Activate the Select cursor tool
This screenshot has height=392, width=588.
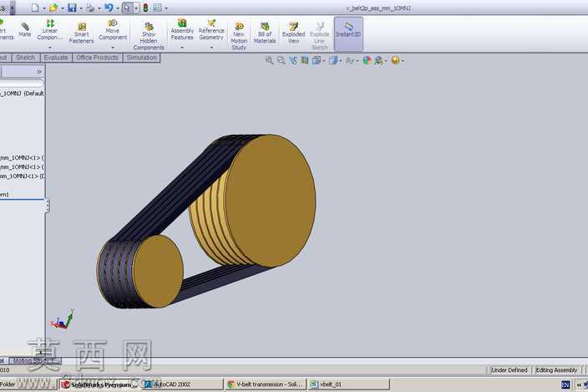[x=127, y=8]
